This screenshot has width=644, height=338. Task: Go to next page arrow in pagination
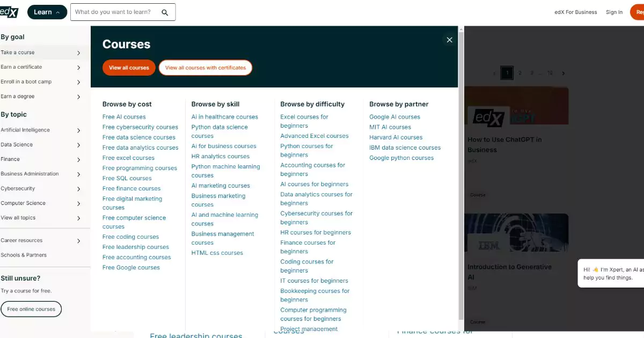563,73
